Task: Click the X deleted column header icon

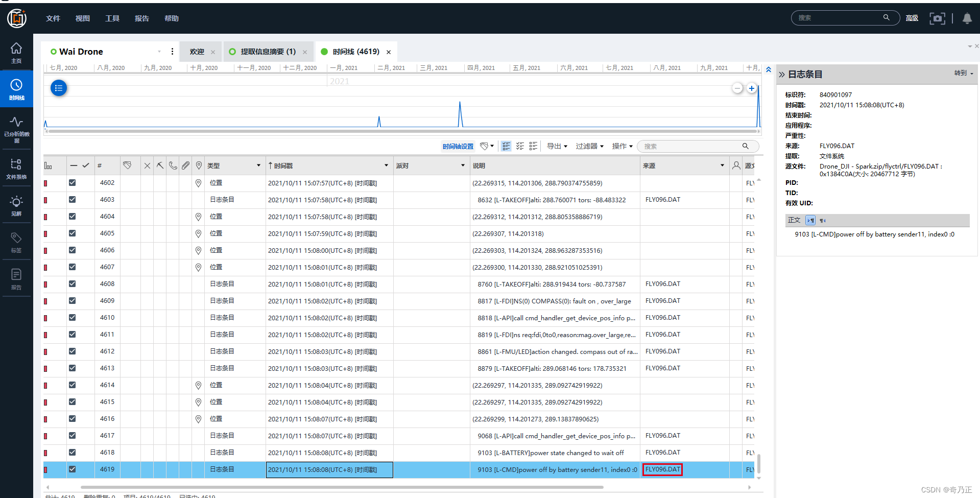Action: pyautogui.click(x=147, y=165)
